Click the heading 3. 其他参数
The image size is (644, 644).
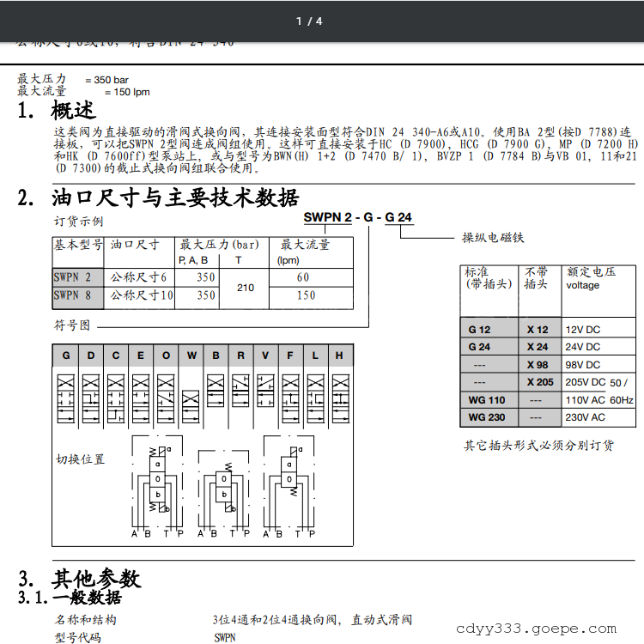click(x=80, y=578)
